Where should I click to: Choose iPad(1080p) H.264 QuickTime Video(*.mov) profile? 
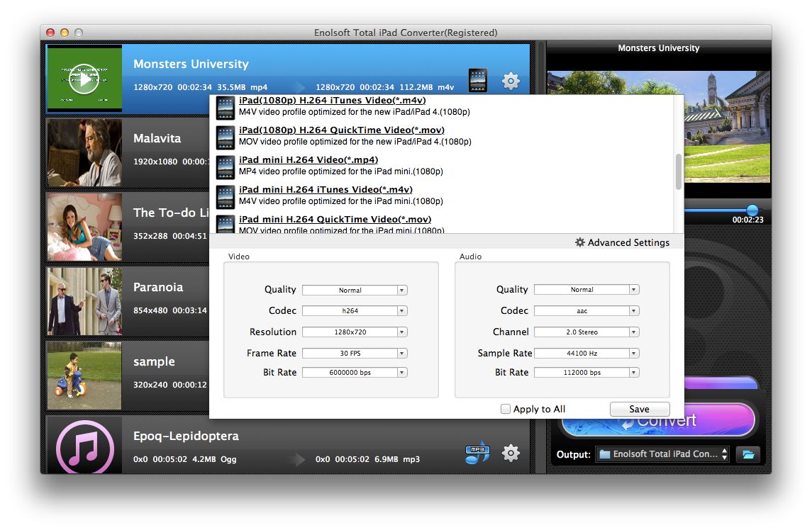342,130
